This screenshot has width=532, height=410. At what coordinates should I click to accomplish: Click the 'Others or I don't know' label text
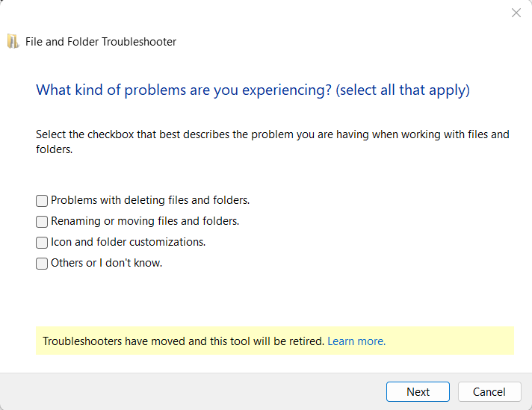[106, 263]
